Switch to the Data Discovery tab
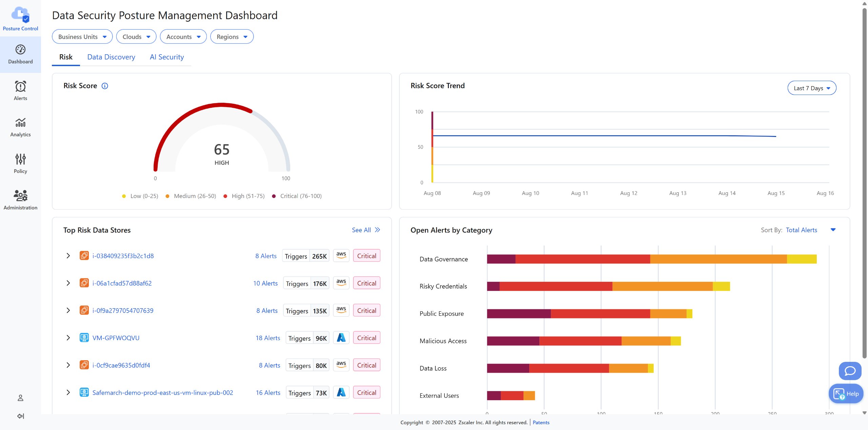 point(111,57)
